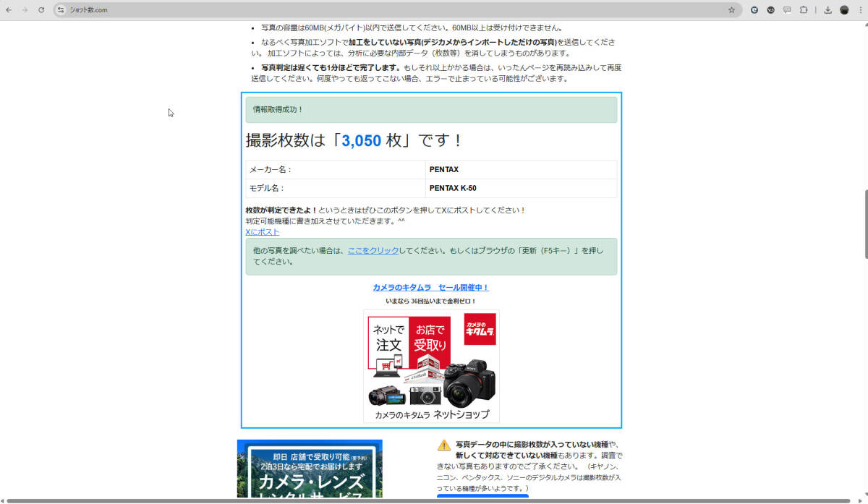
Task: Click the '情報取得成功！' message
Action: [431, 109]
